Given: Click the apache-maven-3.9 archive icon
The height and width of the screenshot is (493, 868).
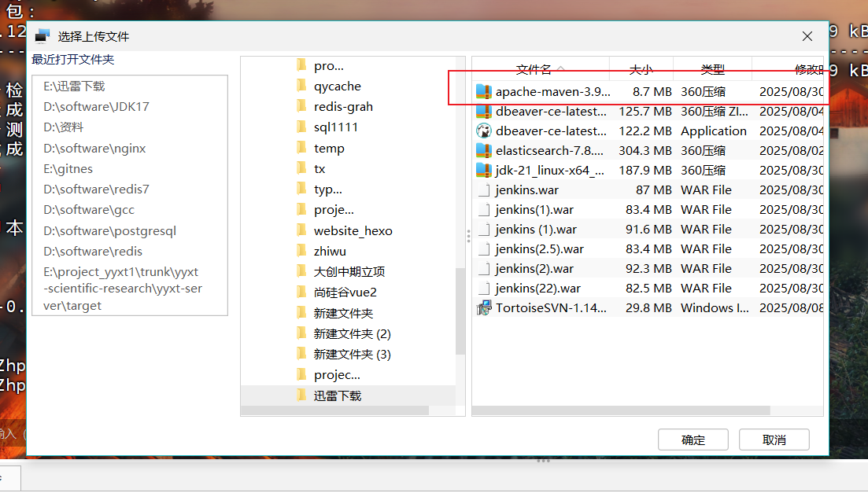Looking at the screenshot, I should [484, 92].
